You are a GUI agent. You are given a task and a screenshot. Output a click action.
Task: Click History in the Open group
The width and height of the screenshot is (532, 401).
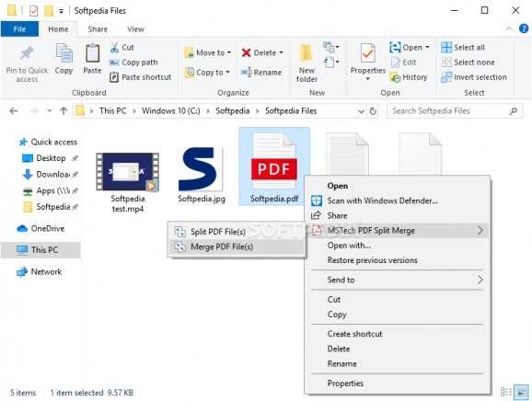[x=409, y=77]
